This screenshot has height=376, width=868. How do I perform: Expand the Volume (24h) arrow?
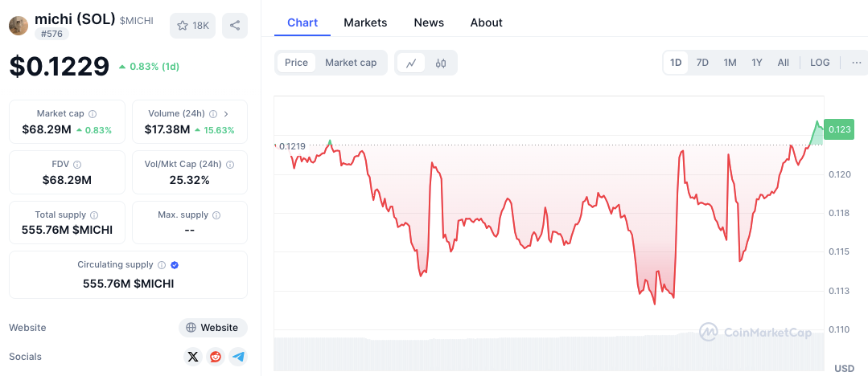(226, 114)
